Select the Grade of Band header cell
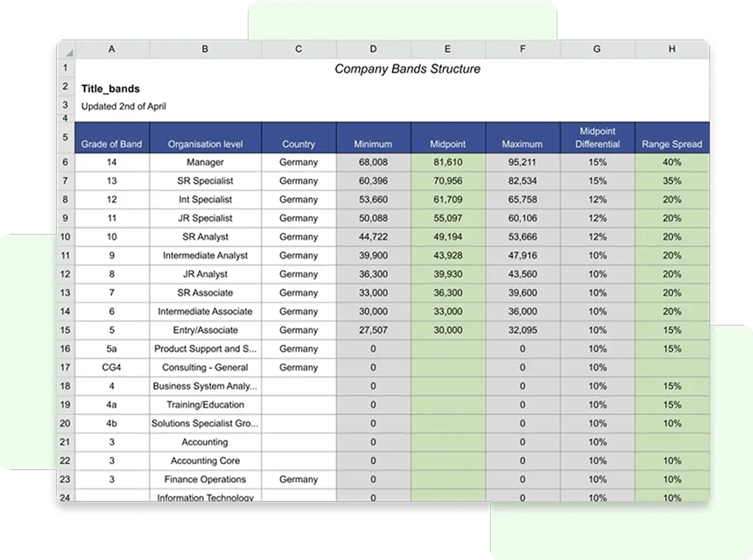The width and height of the screenshot is (753, 560). coord(111,144)
